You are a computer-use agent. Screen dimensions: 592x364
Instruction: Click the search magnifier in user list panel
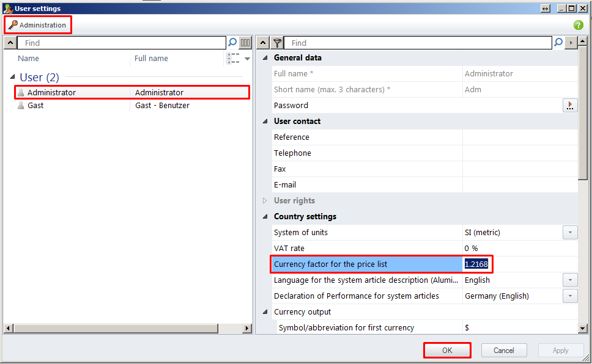tap(232, 43)
